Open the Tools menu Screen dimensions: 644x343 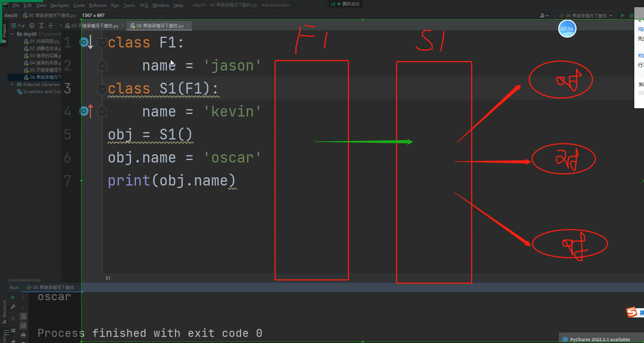pyautogui.click(x=129, y=5)
